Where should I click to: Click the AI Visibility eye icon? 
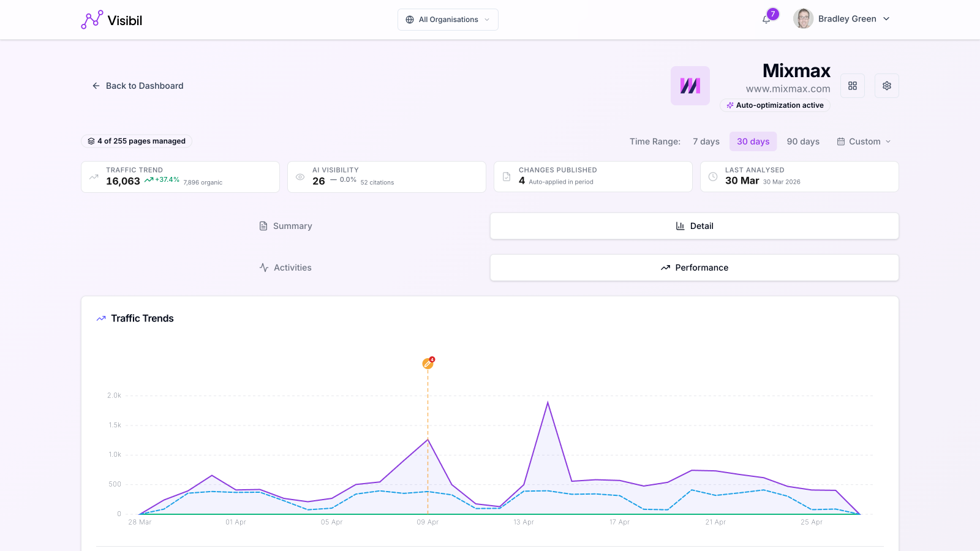click(300, 177)
